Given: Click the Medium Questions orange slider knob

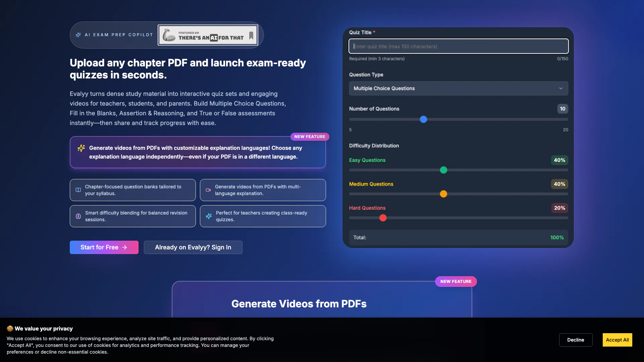Looking at the screenshot, I should point(443,194).
